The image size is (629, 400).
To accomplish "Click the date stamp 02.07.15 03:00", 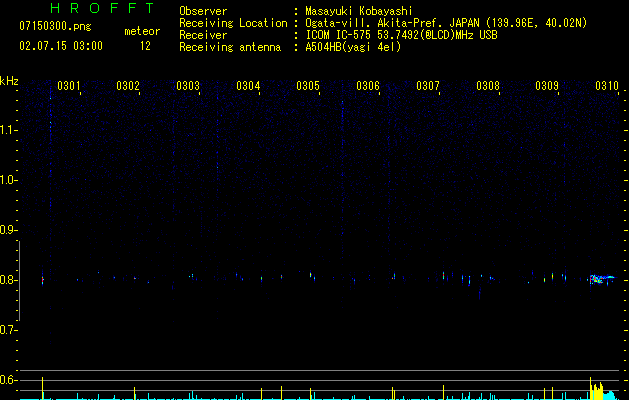I will point(61,46).
